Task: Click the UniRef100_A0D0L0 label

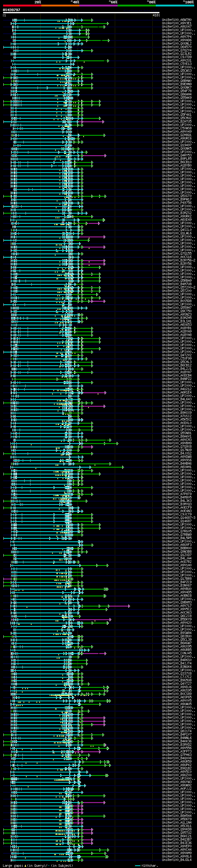Action: pyautogui.click(x=177, y=423)
